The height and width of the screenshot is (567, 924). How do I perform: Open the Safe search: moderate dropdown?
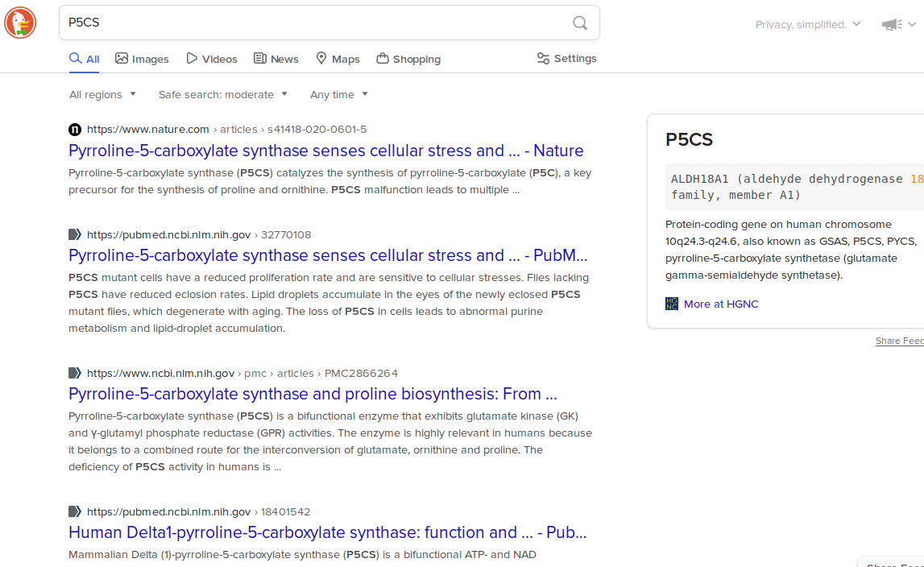(223, 94)
